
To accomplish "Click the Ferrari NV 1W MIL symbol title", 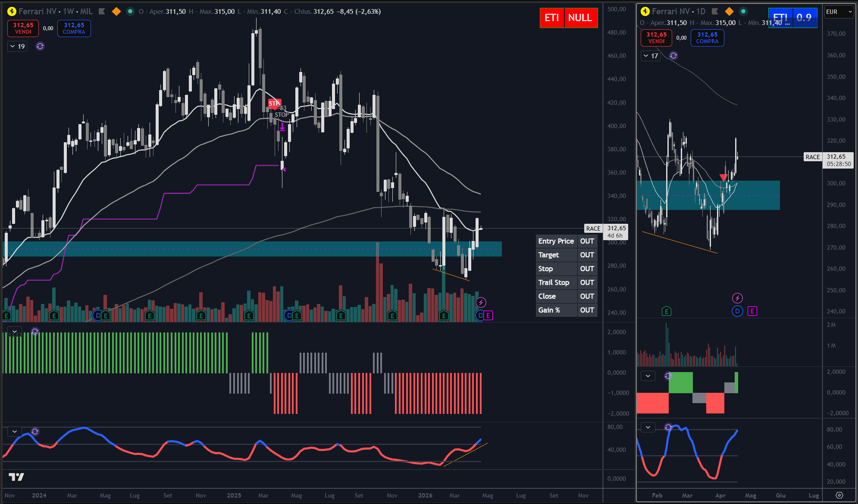I will click(55, 12).
